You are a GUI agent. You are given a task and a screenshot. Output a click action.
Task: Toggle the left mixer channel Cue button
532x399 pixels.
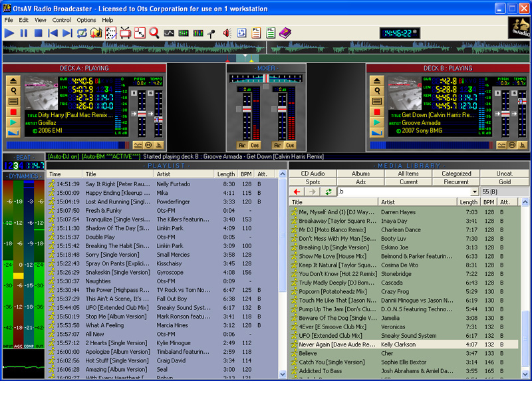coord(255,145)
